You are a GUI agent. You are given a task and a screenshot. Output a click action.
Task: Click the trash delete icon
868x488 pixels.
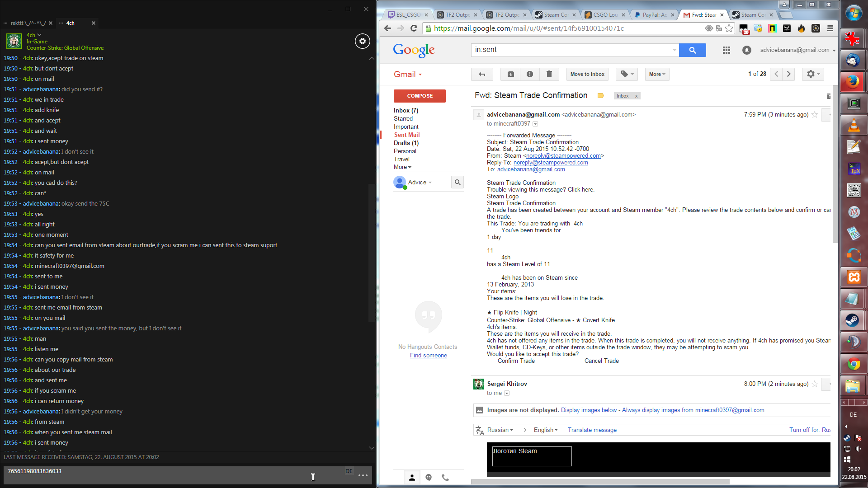549,74
